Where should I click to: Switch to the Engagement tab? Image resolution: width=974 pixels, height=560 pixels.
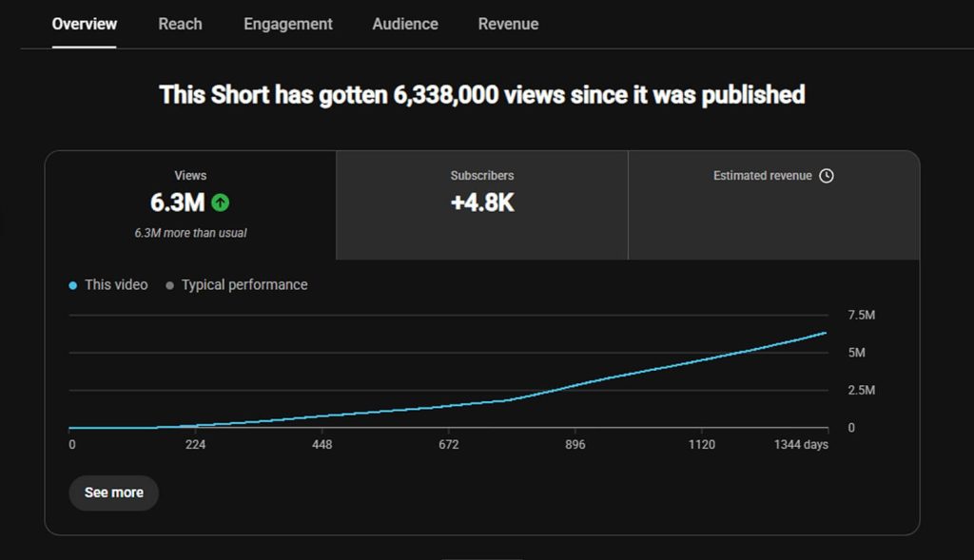[x=287, y=24]
